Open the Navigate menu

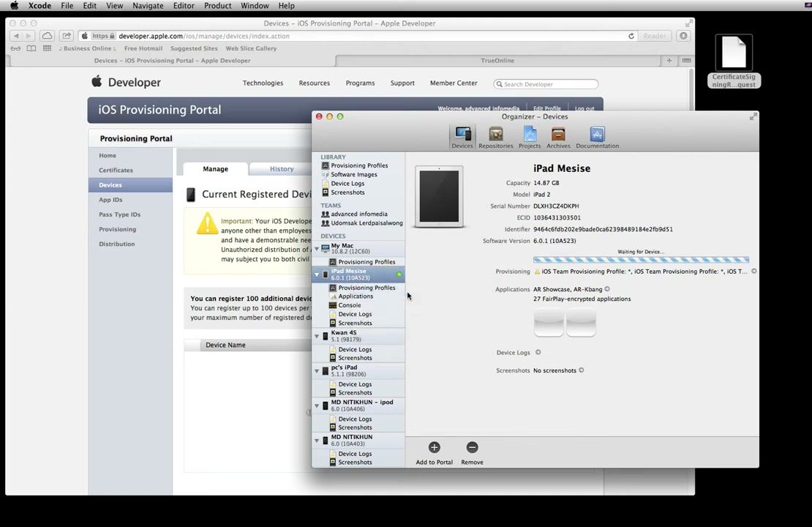coord(148,6)
